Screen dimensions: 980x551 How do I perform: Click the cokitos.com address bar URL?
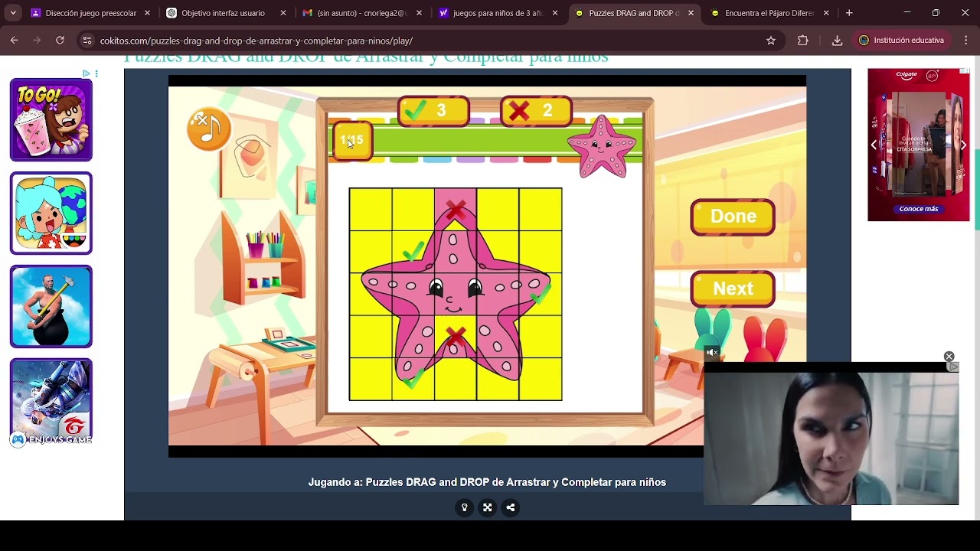click(x=256, y=41)
